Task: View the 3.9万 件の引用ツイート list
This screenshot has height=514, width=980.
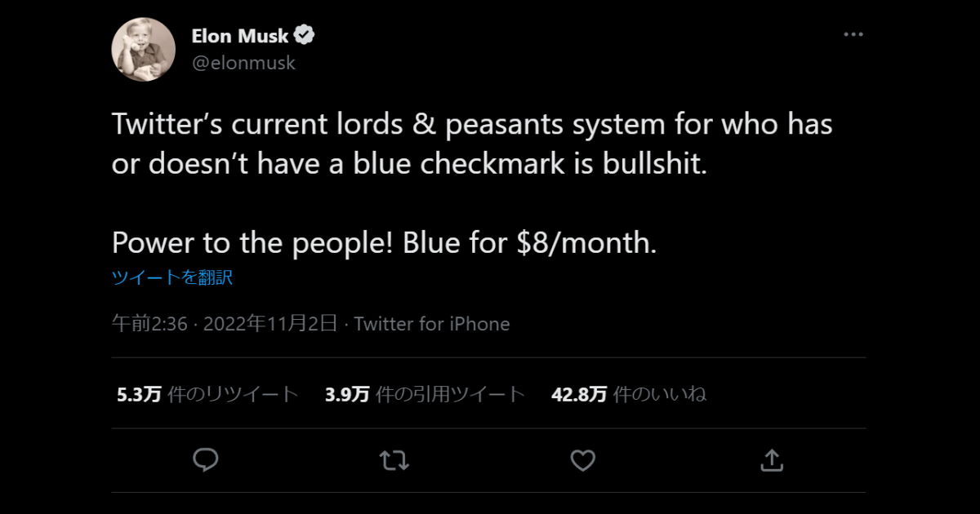Action: (425, 395)
